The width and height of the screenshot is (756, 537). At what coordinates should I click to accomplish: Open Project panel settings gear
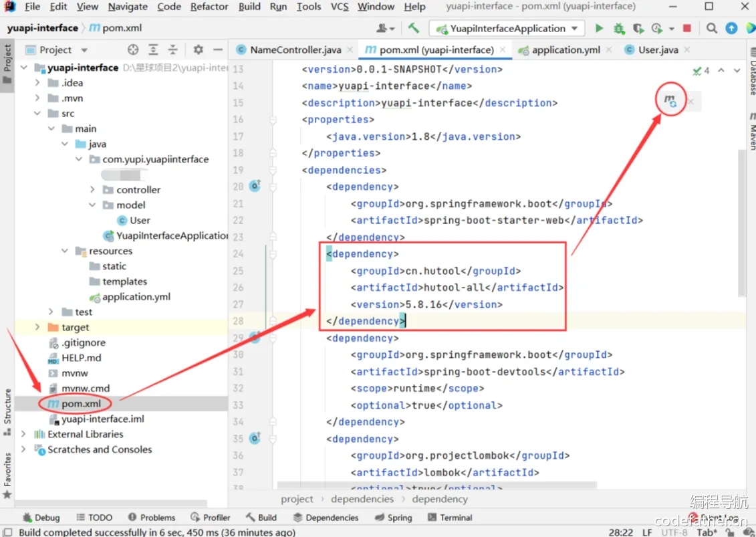pyautogui.click(x=198, y=49)
